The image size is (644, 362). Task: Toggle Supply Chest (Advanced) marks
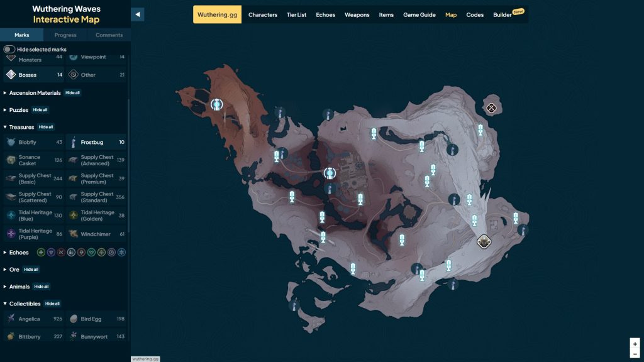tap(96, 160)
